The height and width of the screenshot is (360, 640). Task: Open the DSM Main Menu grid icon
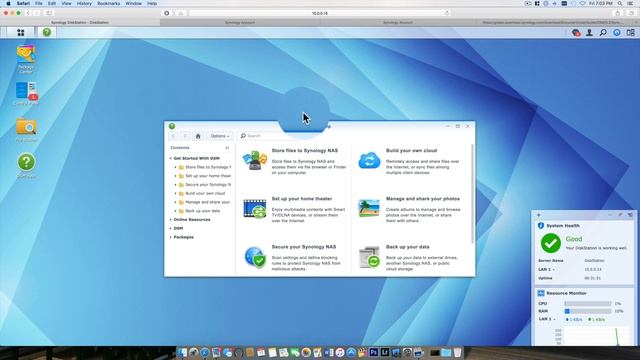coord(20,33)
